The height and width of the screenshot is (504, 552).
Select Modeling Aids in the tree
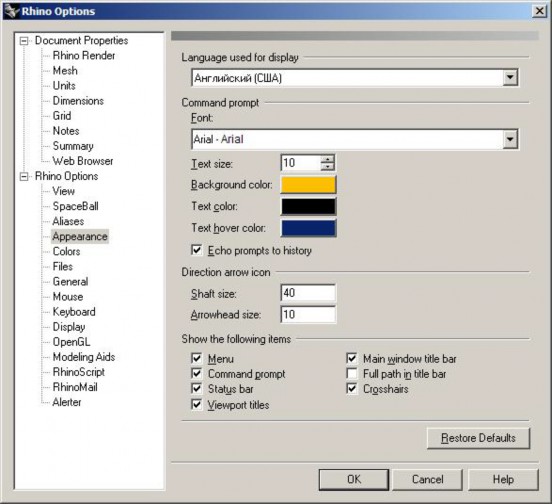(84, 357)
